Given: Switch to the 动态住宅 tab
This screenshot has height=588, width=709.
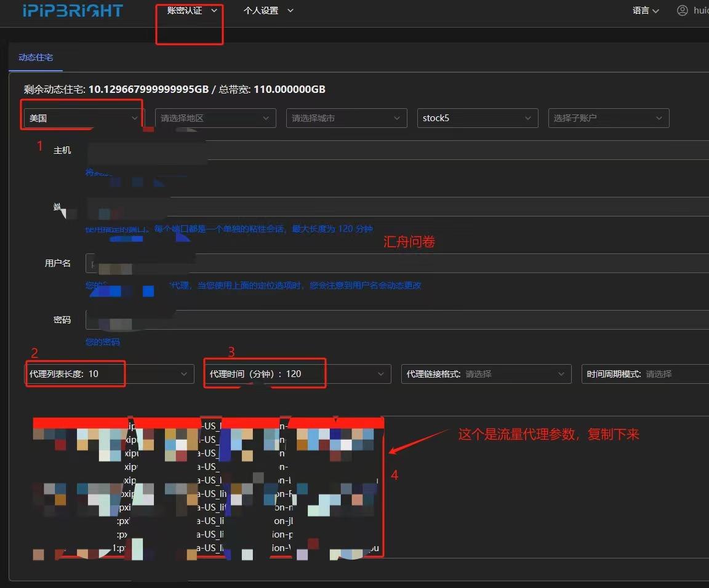Looking at the screenshot, I should (36, 57).
